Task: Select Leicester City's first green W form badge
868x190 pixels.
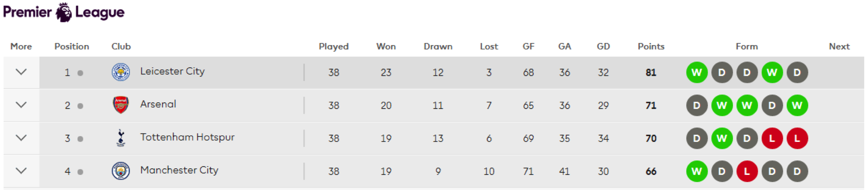Action: (x=696, y=73)
